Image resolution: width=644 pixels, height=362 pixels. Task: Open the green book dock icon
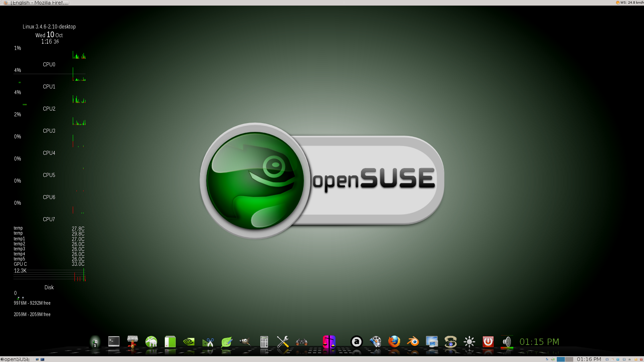tap(170, 342)
